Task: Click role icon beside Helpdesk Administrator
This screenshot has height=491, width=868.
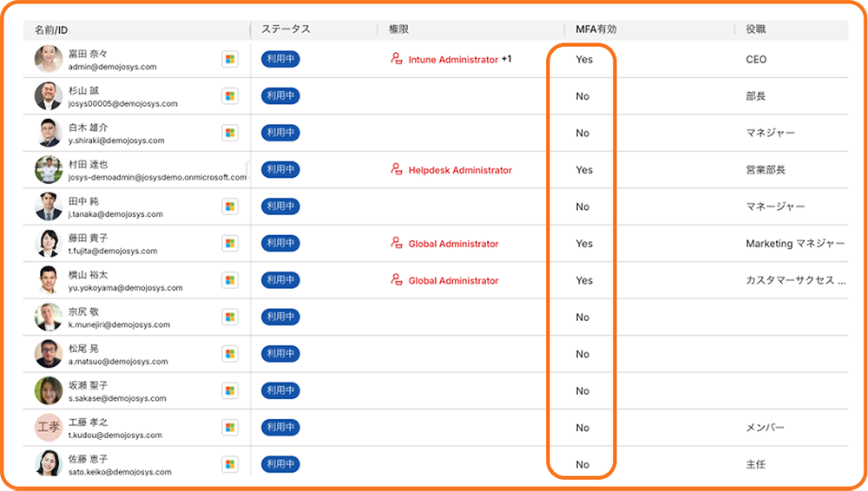Action: (397, 170)
